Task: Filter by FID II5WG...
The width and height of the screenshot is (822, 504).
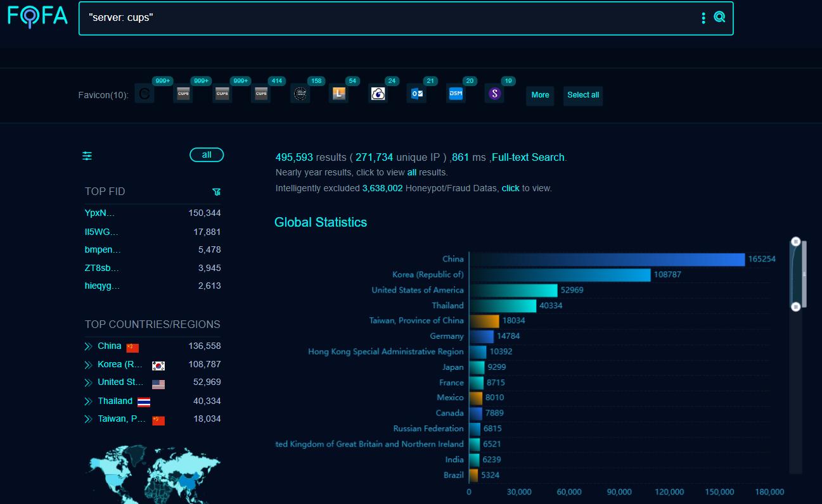Action: tap(101, 232)
